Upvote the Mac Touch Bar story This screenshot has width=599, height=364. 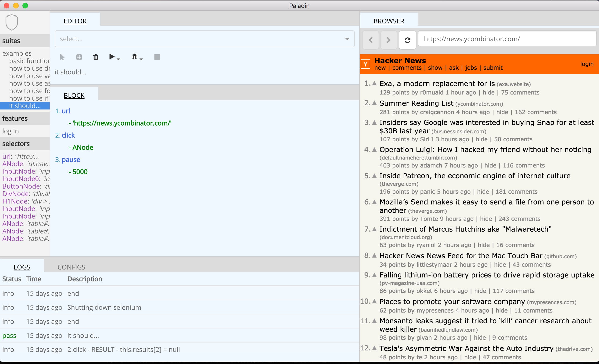(374, 255)
